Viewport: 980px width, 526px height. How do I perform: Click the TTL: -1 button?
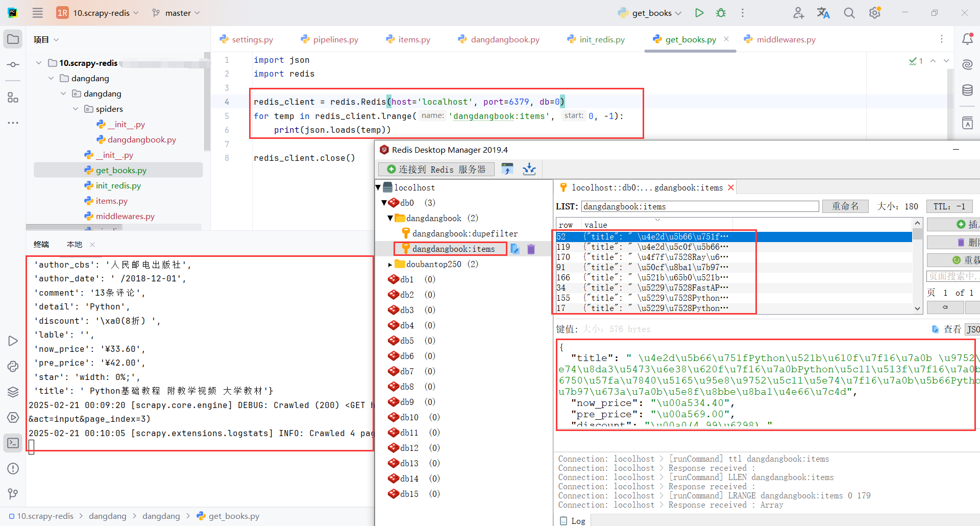[949, 206]
